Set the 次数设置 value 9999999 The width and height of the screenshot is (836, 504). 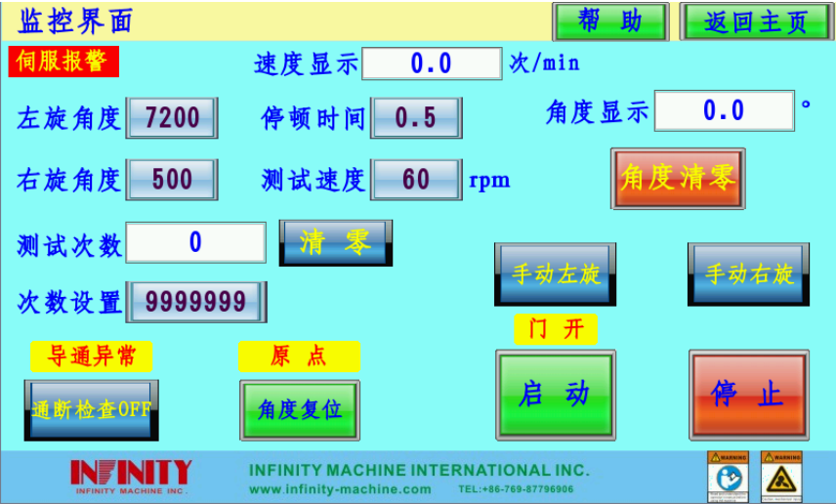tap(196, 302)
